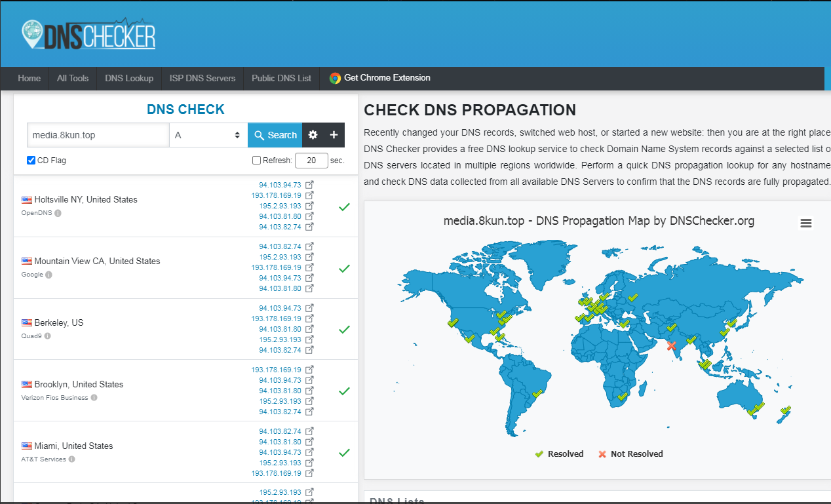Image resolution: width=831 pixels, height=504 pixels.
Task: Click the red Not Resolved marker in India
Action: pyautogui.click(x=671, y=345)
